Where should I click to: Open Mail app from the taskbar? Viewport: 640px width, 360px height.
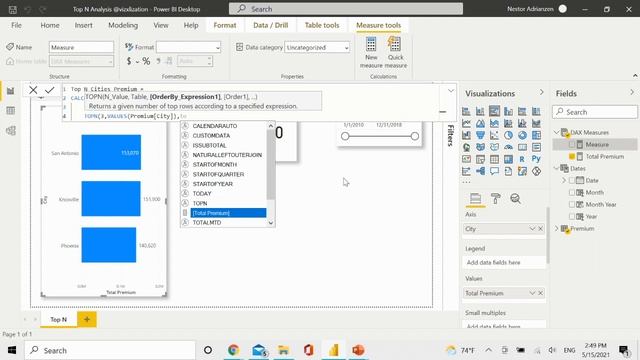tap(259, 350)
